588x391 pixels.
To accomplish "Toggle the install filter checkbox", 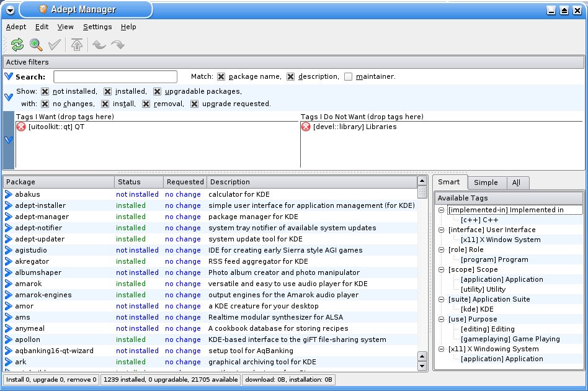I will (105, 104).
